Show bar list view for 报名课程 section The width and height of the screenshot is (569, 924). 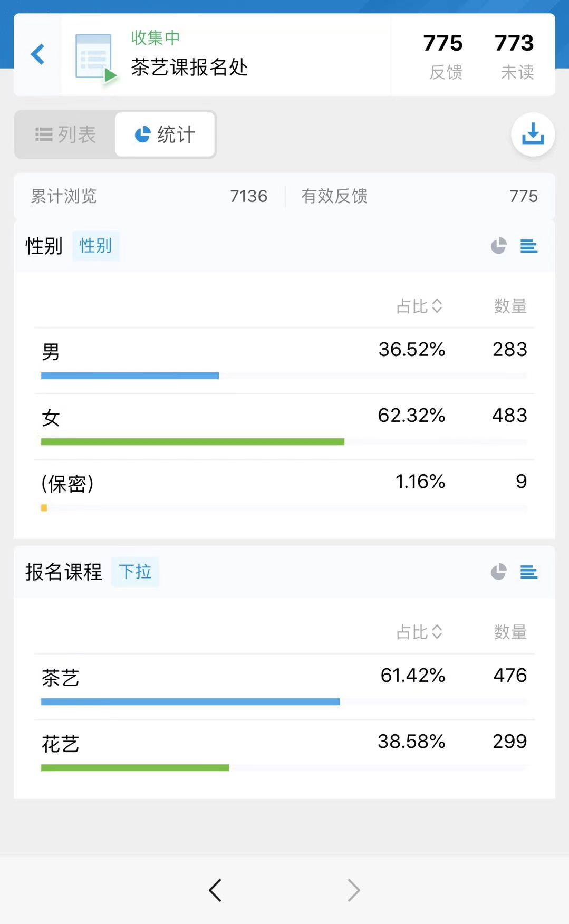click(528, 572)
